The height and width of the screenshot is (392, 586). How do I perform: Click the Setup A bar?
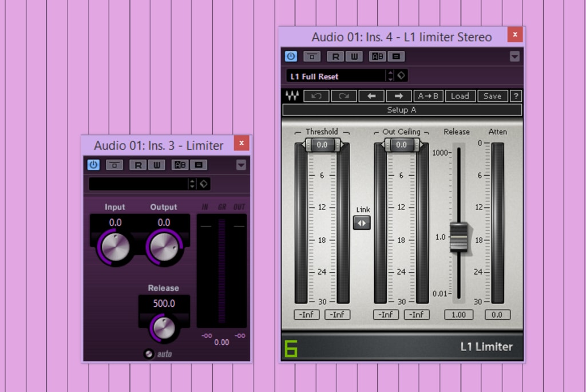(x=402, y=110)
